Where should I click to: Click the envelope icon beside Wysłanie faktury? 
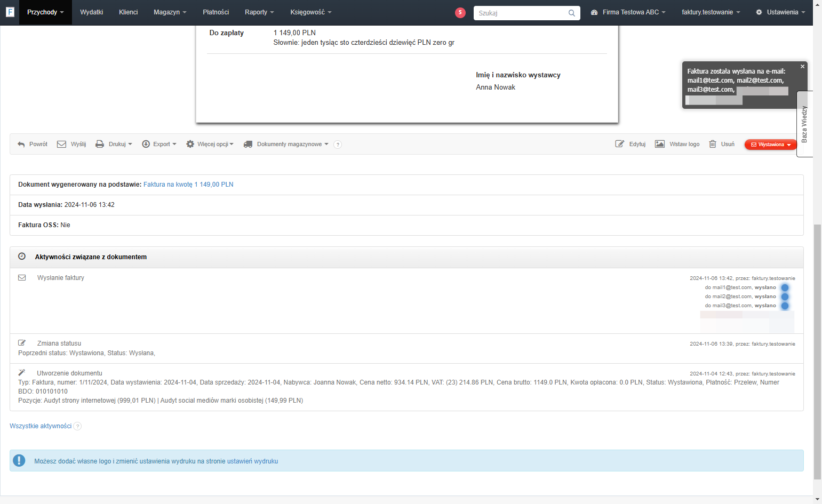pos(22,277)
